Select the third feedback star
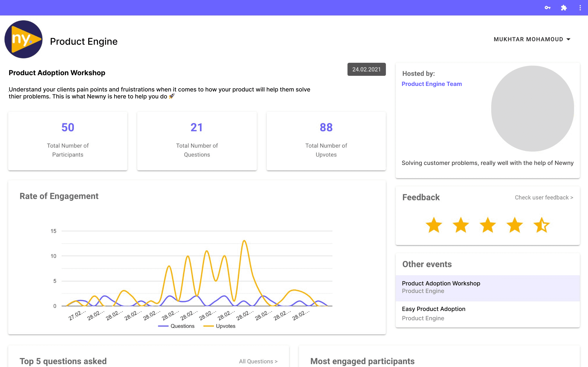Viewport: 588px width, 367px height. (488, 225)
